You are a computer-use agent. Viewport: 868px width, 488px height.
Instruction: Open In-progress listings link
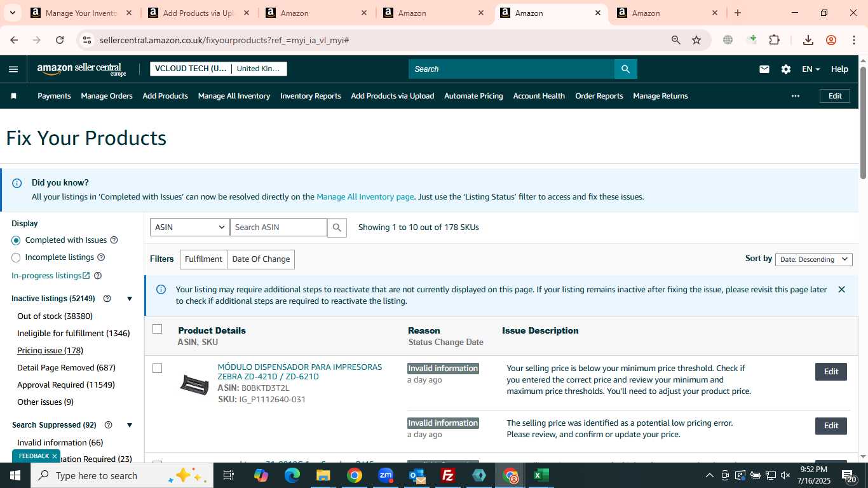click(x=51, y=276)
